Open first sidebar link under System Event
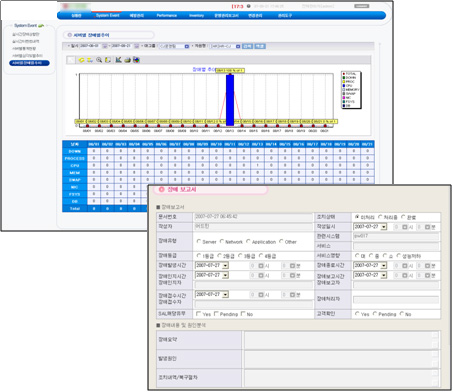 coord(26,34)
